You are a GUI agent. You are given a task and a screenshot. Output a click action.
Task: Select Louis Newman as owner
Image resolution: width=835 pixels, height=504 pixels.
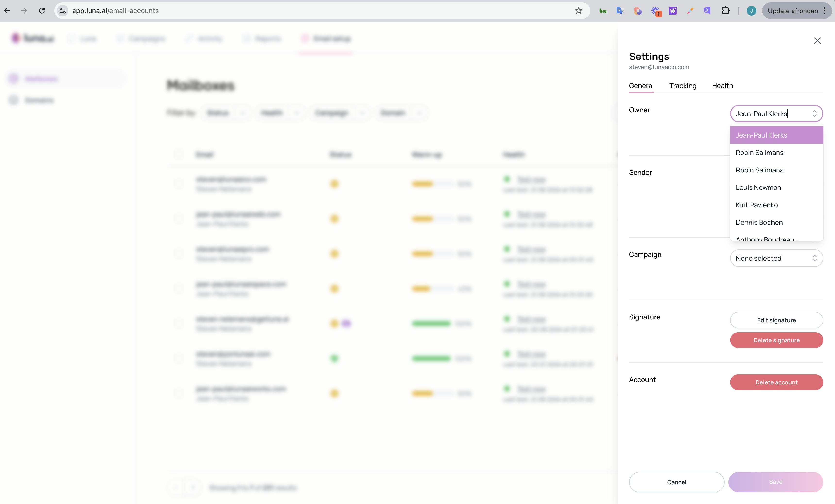tap(758, 187)
